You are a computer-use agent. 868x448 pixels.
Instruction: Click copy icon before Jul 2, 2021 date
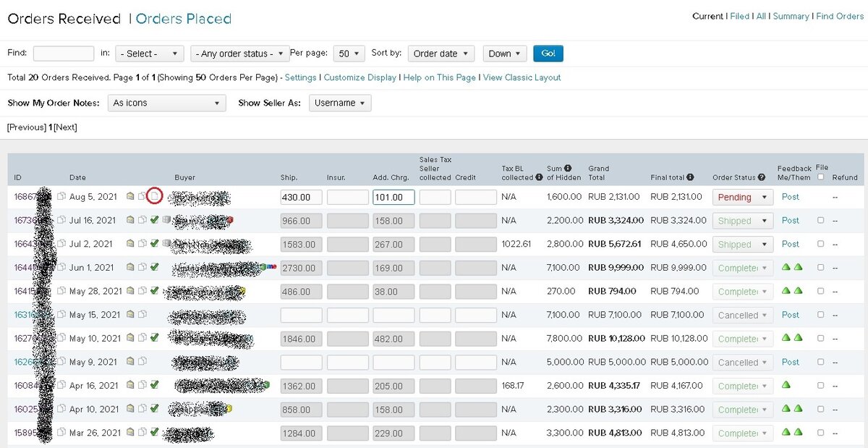(x=61, y=244)
